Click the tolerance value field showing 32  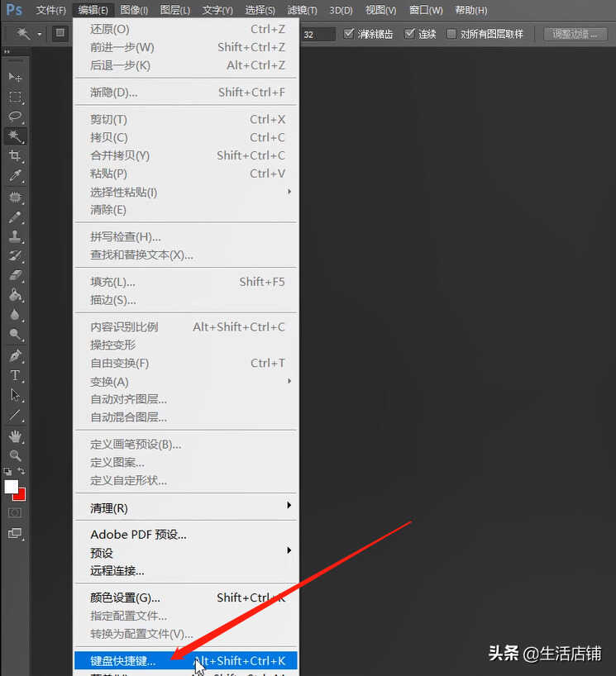coord(318,34)
